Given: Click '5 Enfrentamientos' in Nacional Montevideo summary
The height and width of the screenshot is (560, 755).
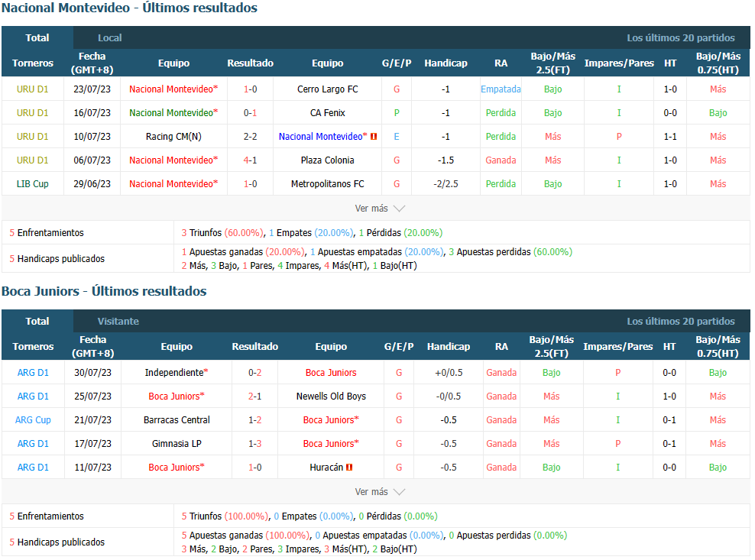Looking at the screenshot, I should click(x=47, y=233).
